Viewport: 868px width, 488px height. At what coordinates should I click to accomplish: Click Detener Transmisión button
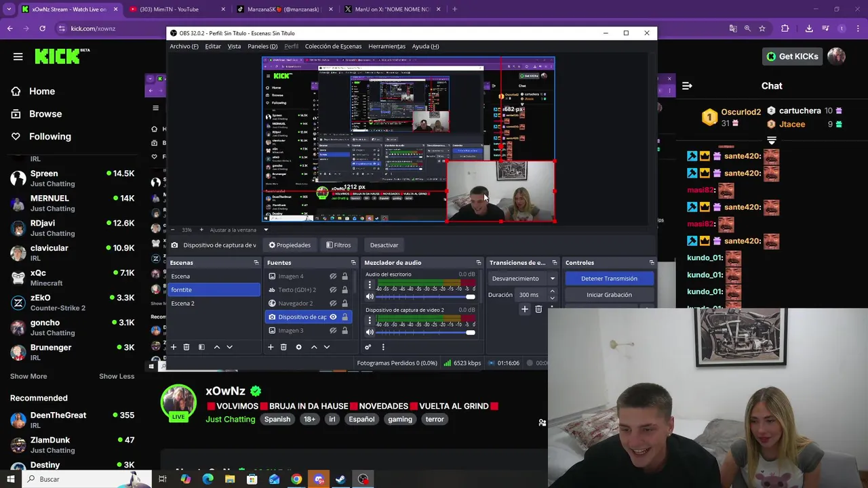(609, 279)
